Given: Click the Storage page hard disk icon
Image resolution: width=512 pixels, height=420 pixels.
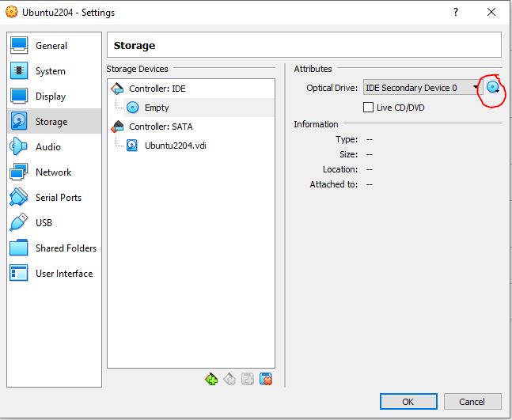Looking at the screenshot, I should (19, 121).
